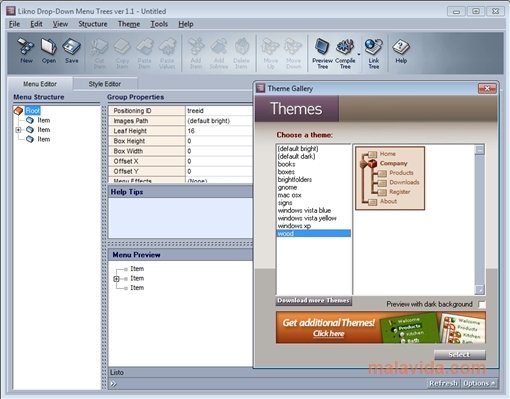Open the Theme menu
This screenshot has width=510, height=399.
click(129, 24)
